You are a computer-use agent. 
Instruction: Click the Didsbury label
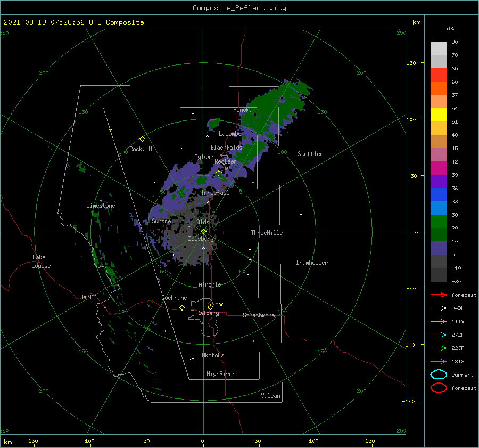click(201, 239)
